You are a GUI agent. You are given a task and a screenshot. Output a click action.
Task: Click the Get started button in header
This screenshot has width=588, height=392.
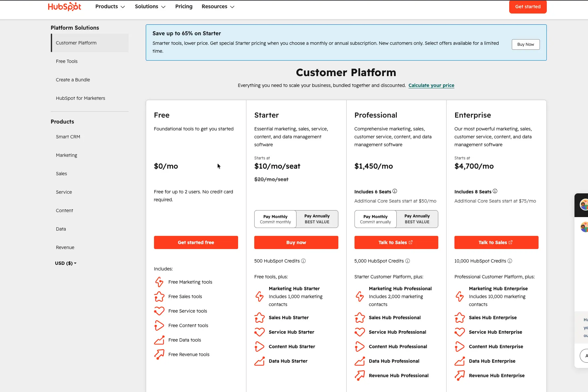528,7
